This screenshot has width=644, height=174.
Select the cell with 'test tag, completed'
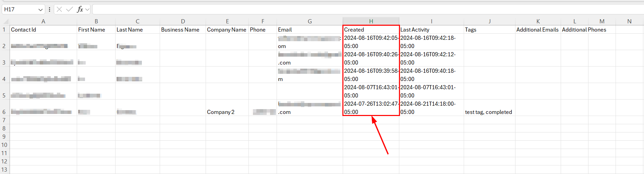click(x=489, y=112)
